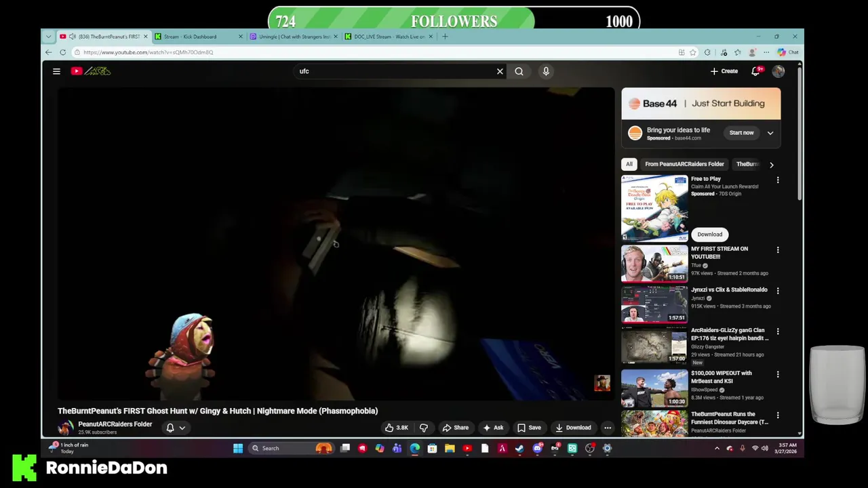Screen dimensions: 868x488
Task: Open weather widget 1 inch of rain
Action: point(69,448)
